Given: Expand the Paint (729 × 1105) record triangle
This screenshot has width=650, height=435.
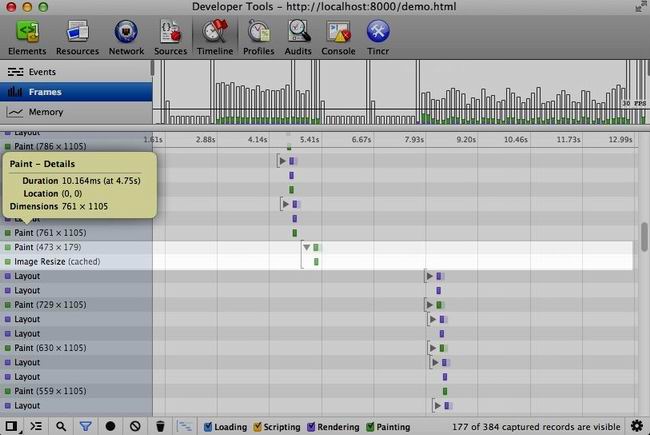Looking at the screenshot, I should coord(429,305).
